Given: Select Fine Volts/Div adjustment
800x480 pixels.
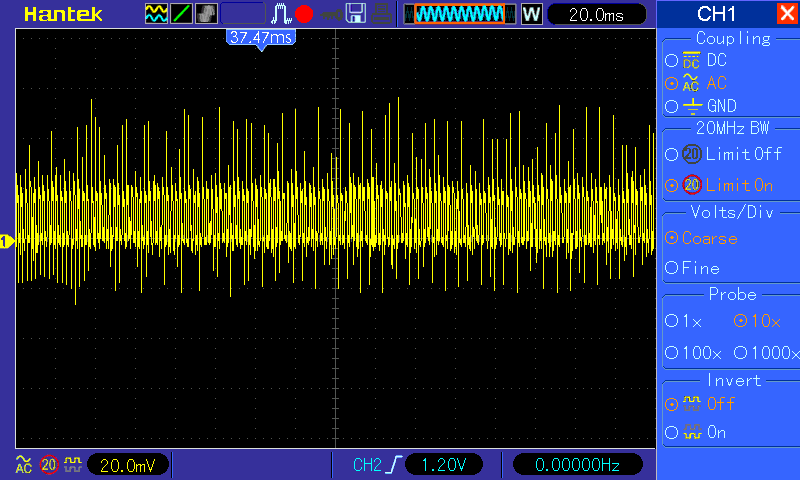Looking at the screenshot, I should 692,268.
